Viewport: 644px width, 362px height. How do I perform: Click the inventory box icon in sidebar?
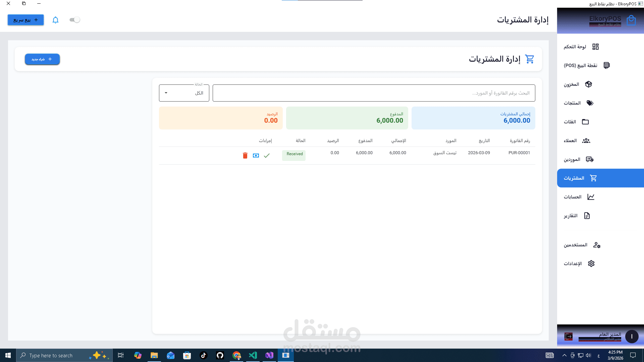click(x=588, y=84)
